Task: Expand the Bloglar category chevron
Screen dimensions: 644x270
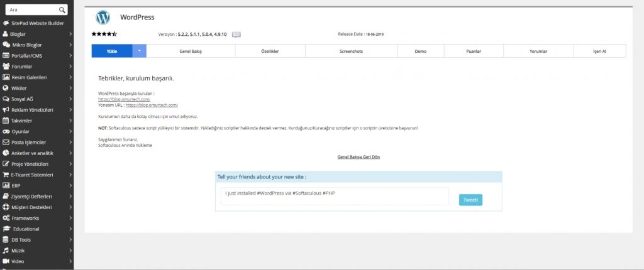Action: (x=70, y=34)
